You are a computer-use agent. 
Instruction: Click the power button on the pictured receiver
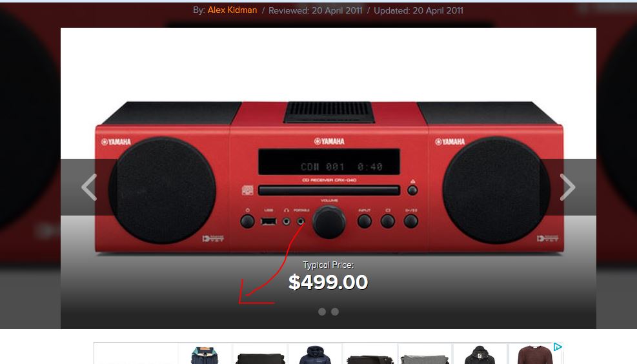[x=247, y=221]
